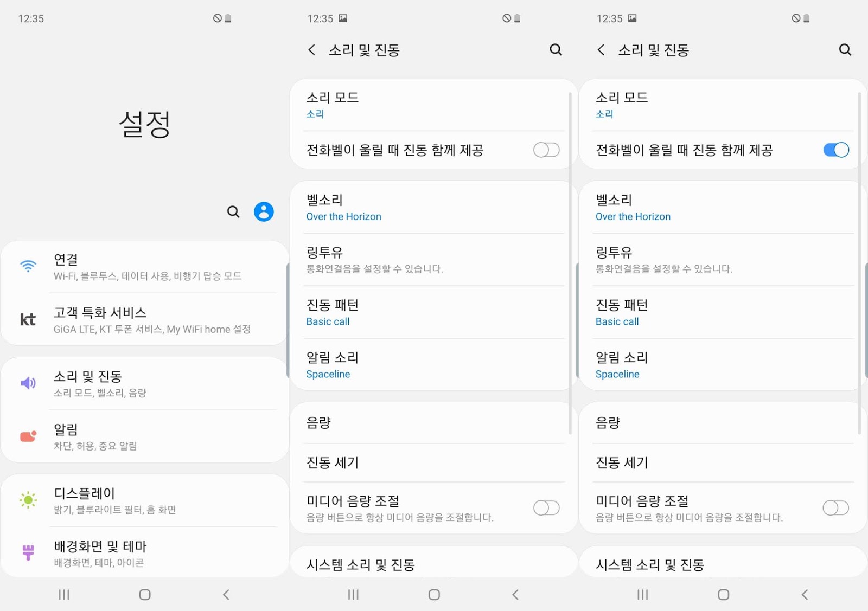The height and width of the screenshot is (611, 868).
Task: Open 디스플레이 settings
Action: point(145,500)
